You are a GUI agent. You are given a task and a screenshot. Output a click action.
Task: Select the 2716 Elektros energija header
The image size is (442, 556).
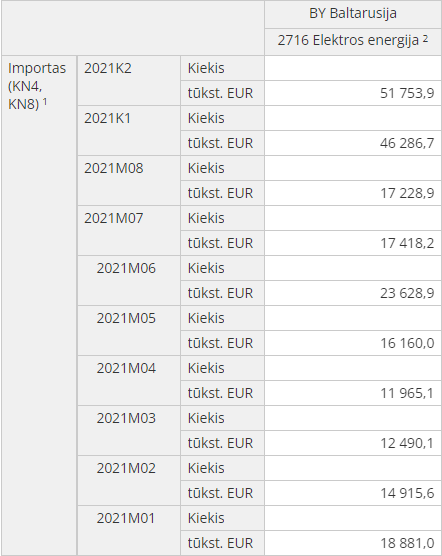[x=353, y=41]
